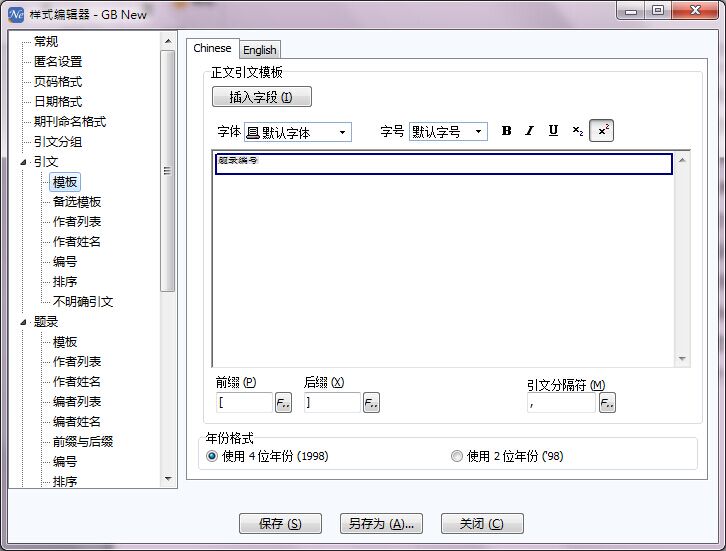Click the tree panel scroll down arrow
Image resolution: width=726 pixels, height=551 pixels.
(x=168, y=479)
